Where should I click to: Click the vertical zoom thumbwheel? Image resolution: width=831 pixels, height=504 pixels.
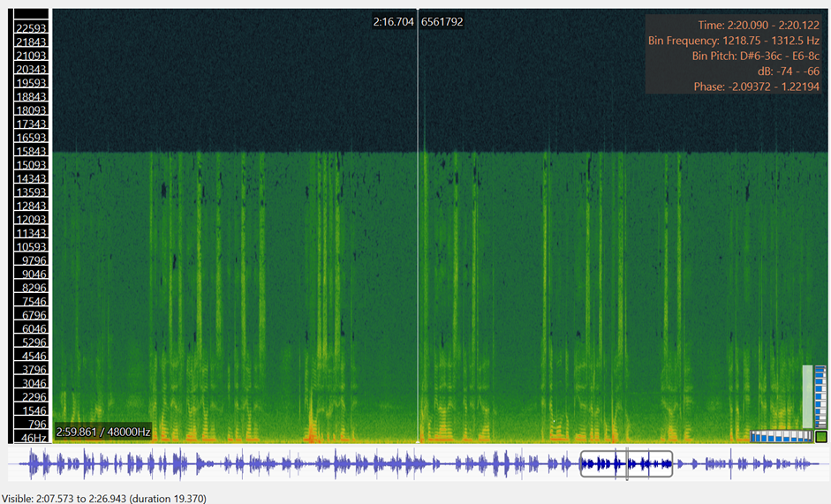point(820,396)
